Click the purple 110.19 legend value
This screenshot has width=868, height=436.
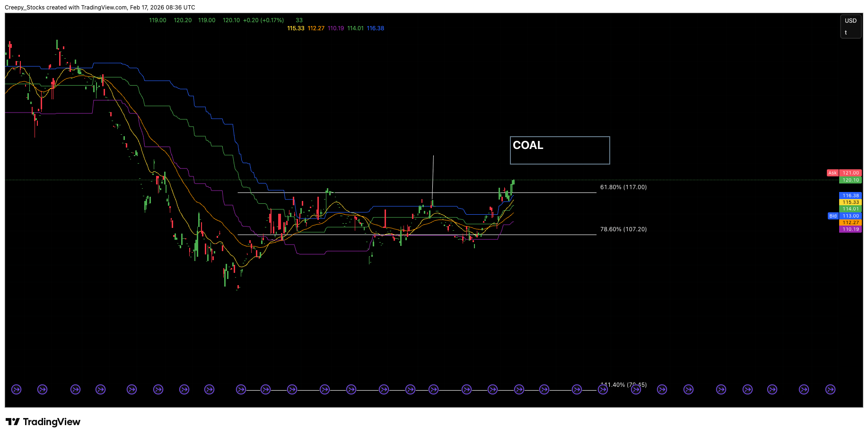point(336,28)
